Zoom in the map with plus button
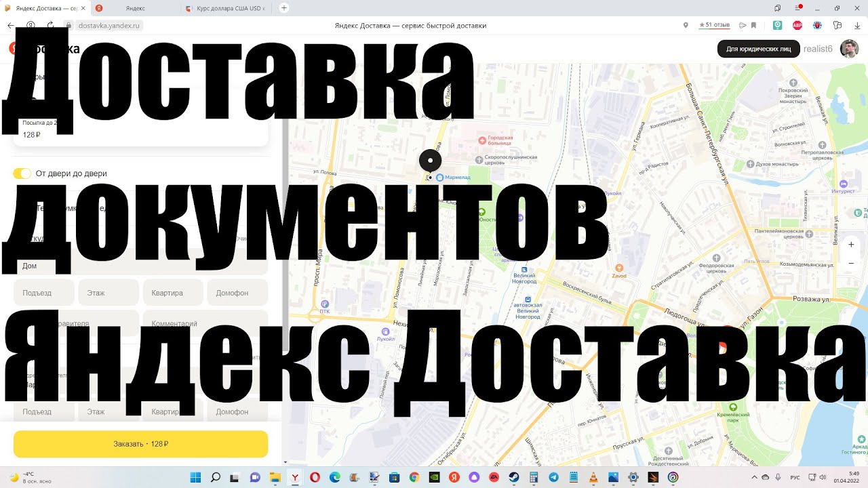Image resolution: width=868 pixels, height=488 pixels. [851, 245]
